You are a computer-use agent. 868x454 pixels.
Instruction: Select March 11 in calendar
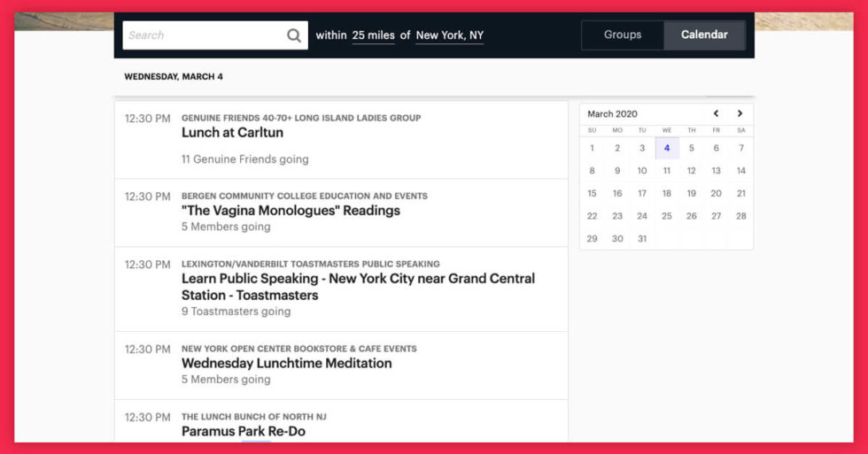click(x=667, y=171)
